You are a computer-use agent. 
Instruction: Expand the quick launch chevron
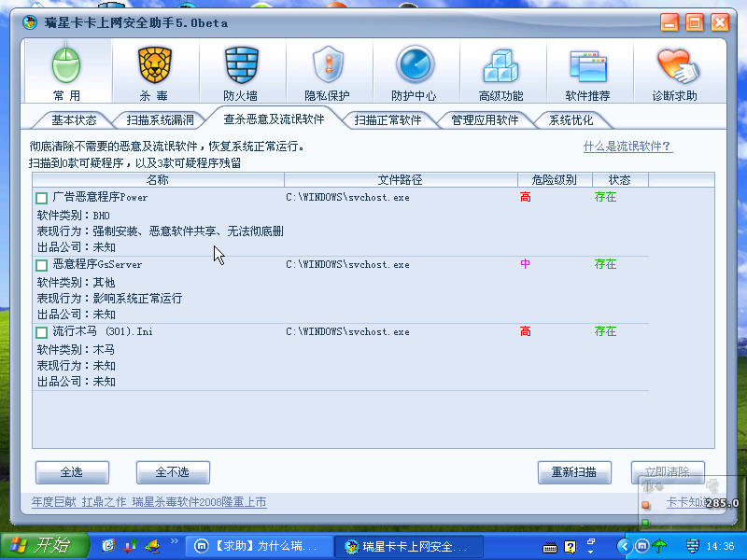pos(174,541)
